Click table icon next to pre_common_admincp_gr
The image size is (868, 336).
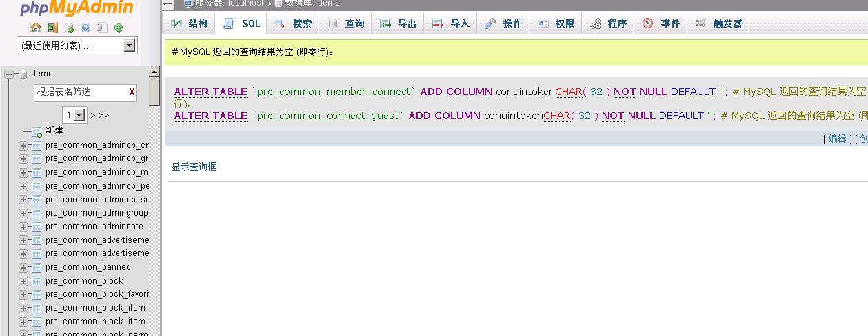coord(37,159)
